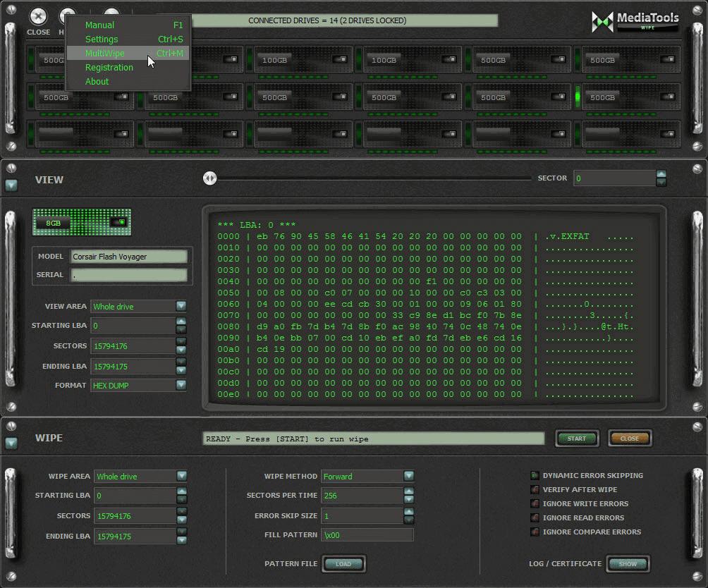Click the MediaTools Wipe logo
The width and height of the screenshot is (708, 588).
(633, 21)
